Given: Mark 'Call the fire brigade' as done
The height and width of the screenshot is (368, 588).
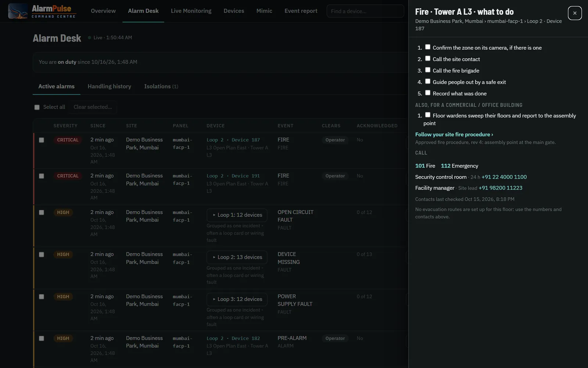Looking at the screenshot, I should (x=428, y=70).
